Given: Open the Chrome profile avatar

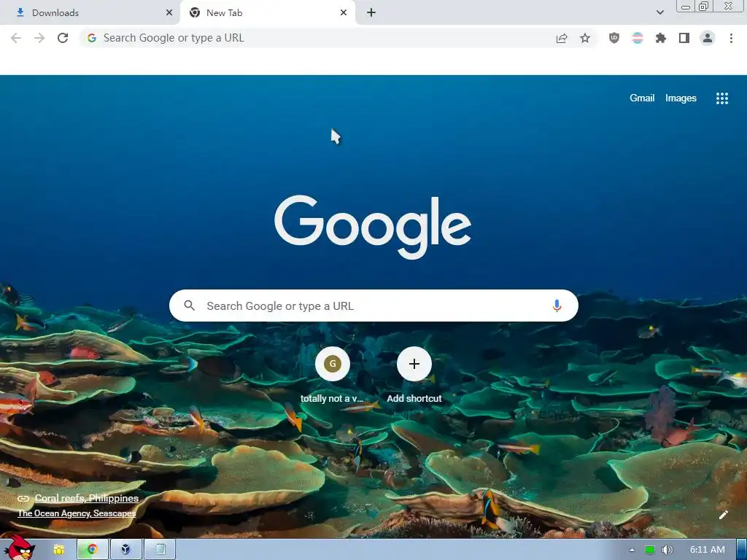Looking at the screenshot, I should click(708, 38).
